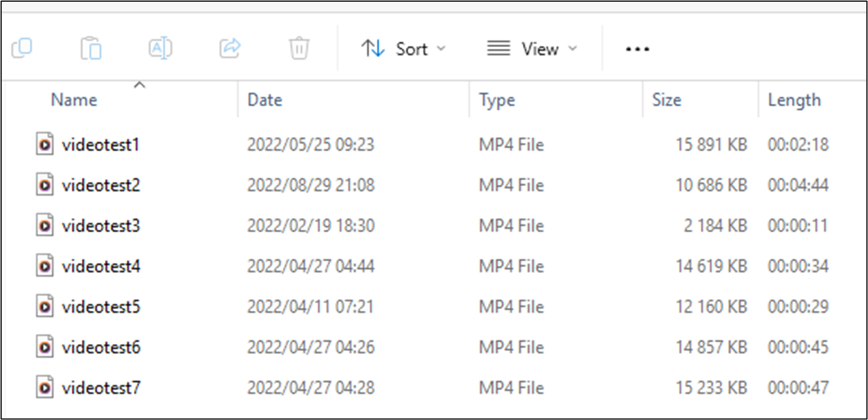Click the Delete trash icon

click(x=299, y=48)
